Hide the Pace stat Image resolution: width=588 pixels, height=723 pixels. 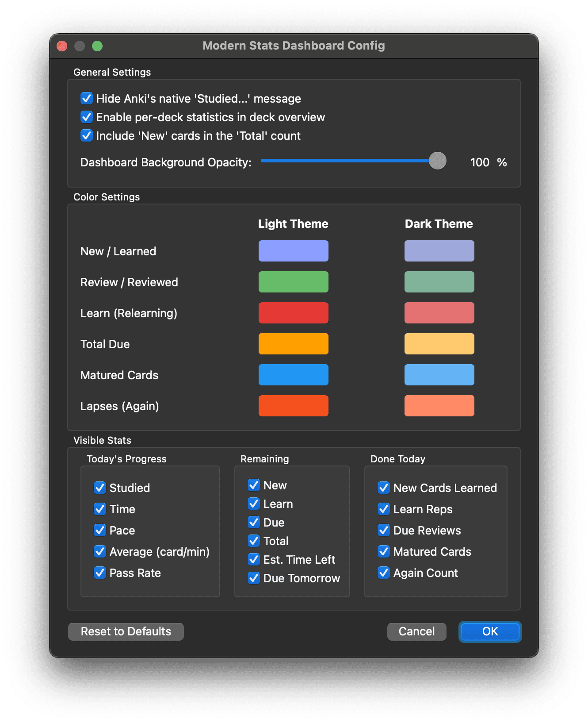tap(100, 530)
